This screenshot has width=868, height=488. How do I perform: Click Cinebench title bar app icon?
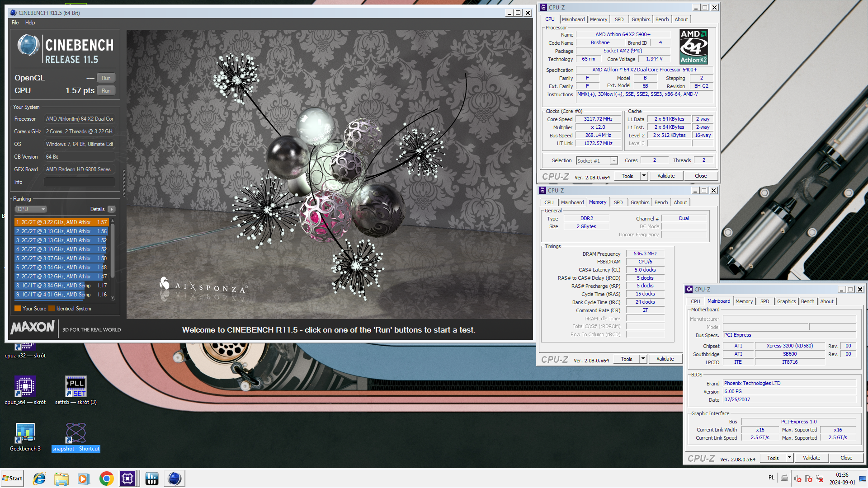13,13
